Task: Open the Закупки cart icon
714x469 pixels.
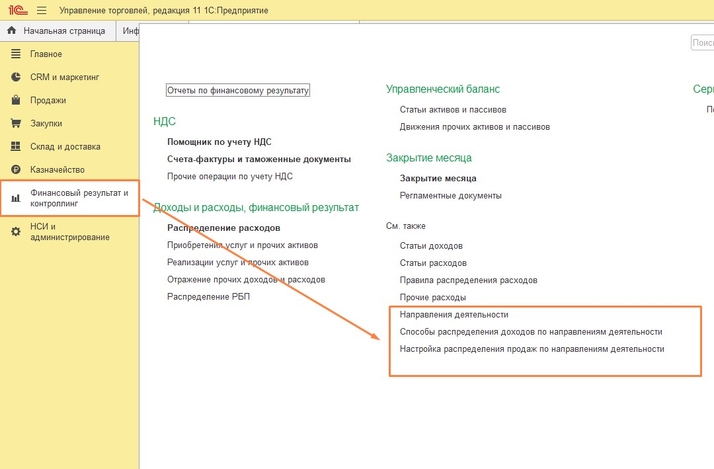Action: pos(15,123)
